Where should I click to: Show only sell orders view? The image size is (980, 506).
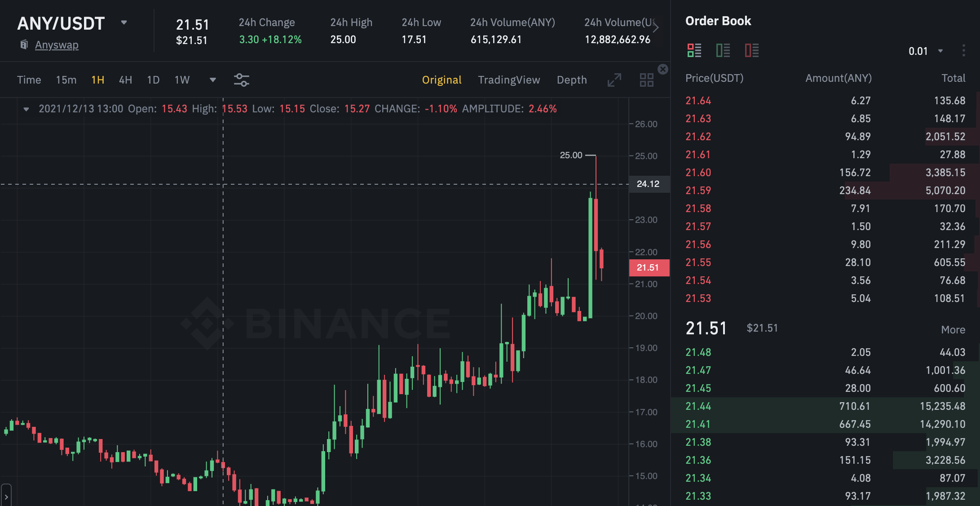[x=752, y=50]
